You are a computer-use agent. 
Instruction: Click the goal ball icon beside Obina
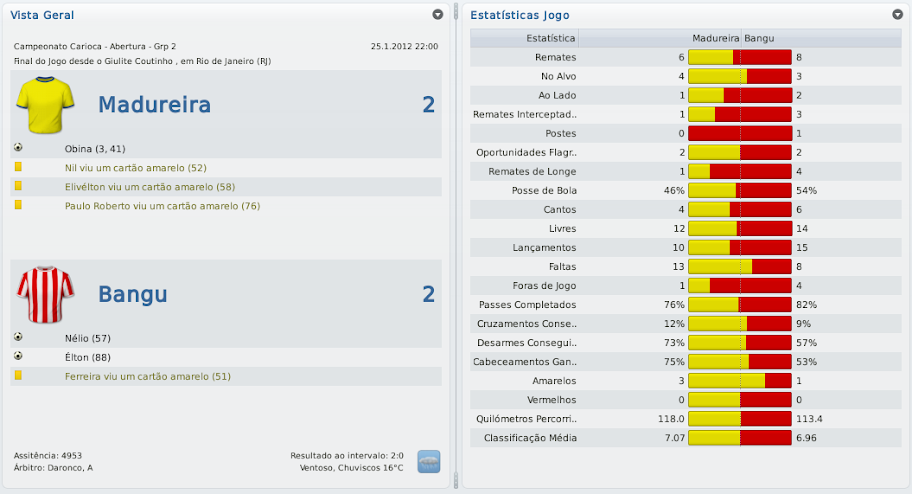tap(19, 148)
